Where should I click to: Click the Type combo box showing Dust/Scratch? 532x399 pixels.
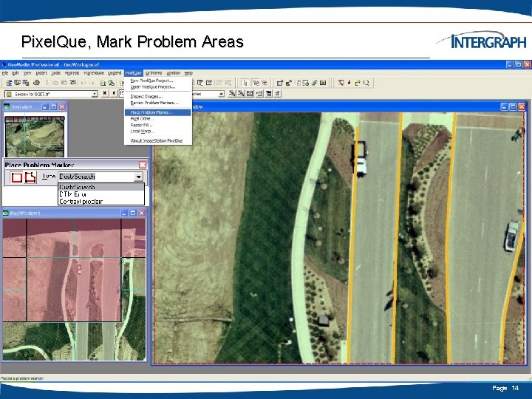pos(100,177)
